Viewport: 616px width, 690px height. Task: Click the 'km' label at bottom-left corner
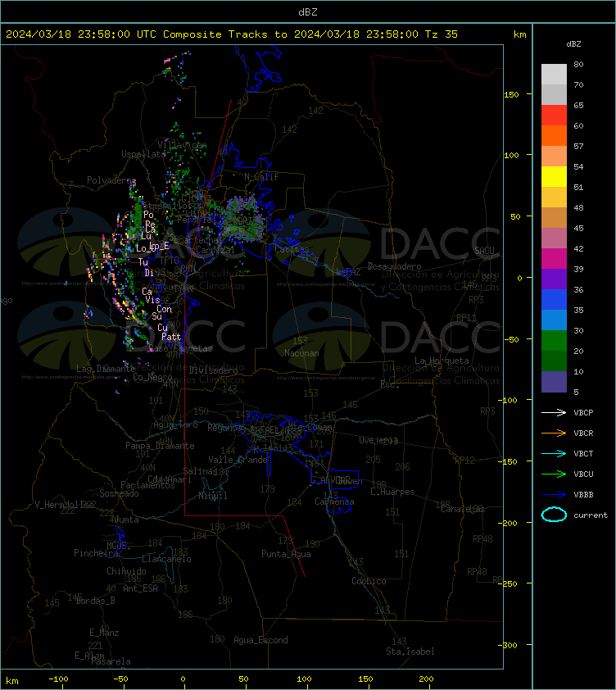[12, 681]
